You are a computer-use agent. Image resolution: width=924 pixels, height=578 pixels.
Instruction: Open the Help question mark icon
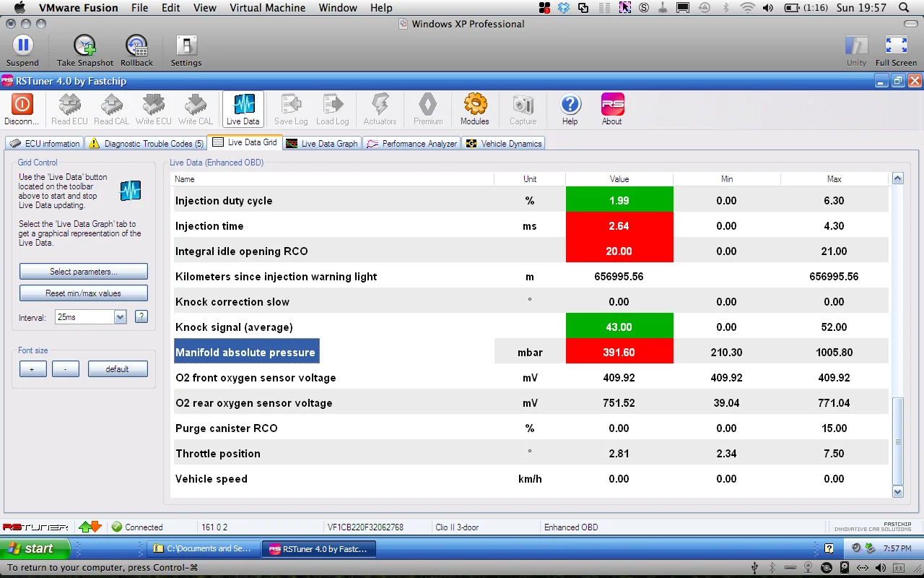pyautogui.click(x=570, y=105)
